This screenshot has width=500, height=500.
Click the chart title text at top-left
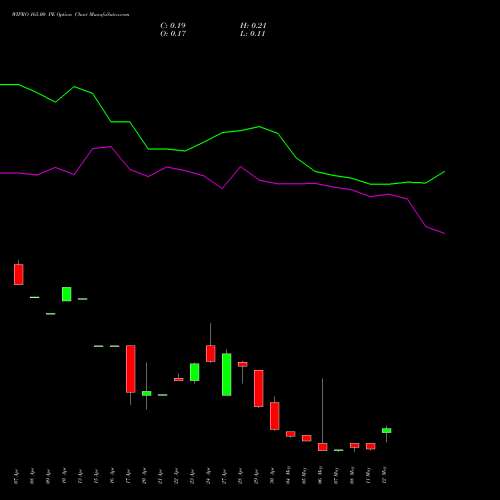click(71, 15)
